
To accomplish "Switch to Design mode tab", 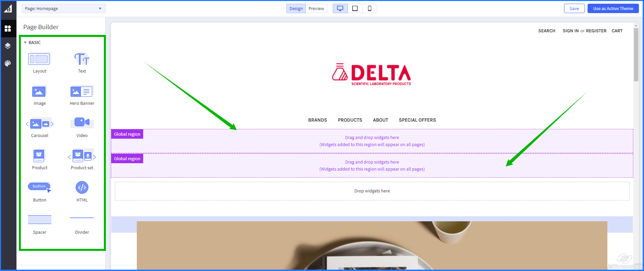I will [x=296, y=8].
